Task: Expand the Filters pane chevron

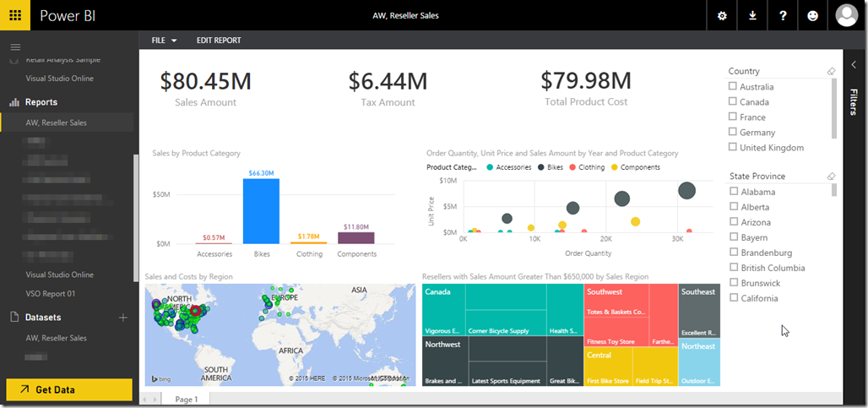Action: (854, 64)
